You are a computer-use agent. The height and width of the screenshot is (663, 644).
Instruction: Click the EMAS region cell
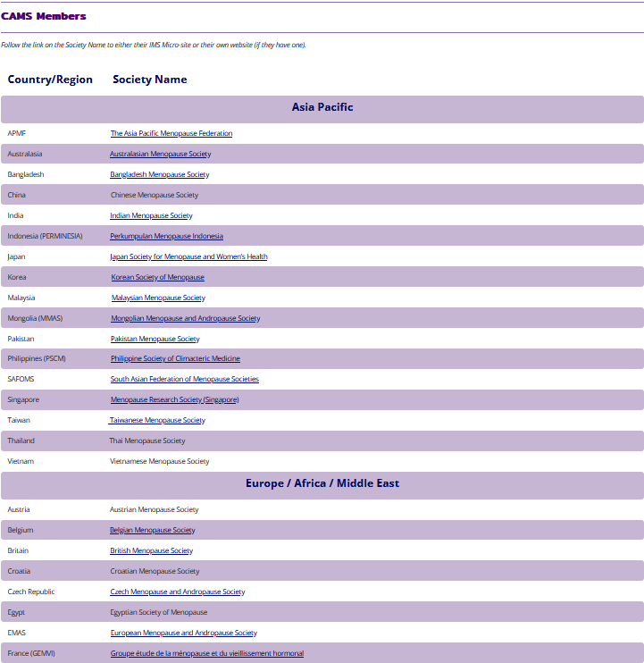coord(16,633)
